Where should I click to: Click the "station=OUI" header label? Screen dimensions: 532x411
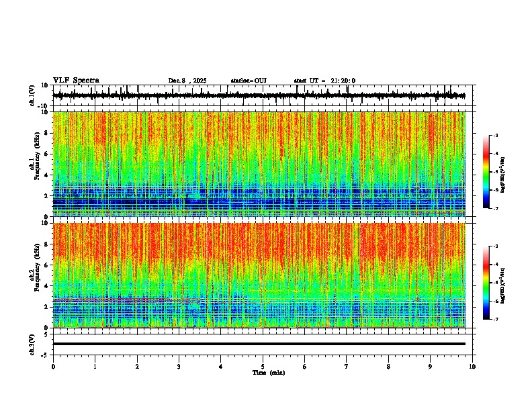click(x=249, y=81)
